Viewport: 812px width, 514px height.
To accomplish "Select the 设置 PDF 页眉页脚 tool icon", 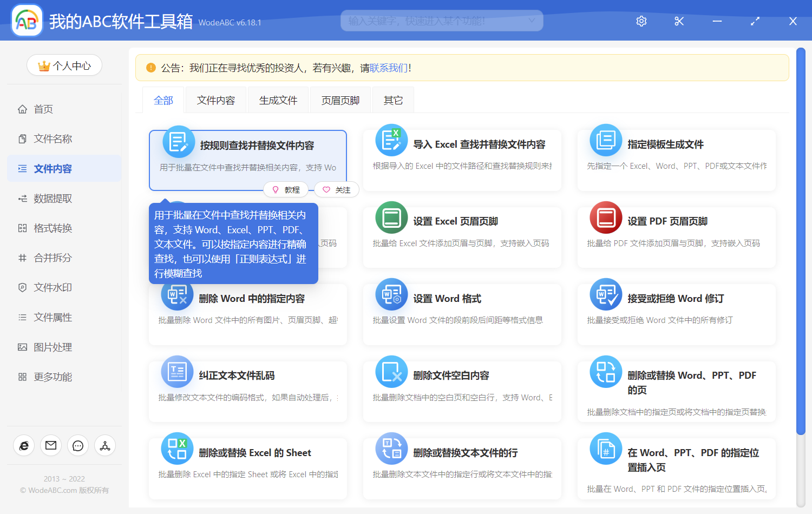I will [605, 218].
